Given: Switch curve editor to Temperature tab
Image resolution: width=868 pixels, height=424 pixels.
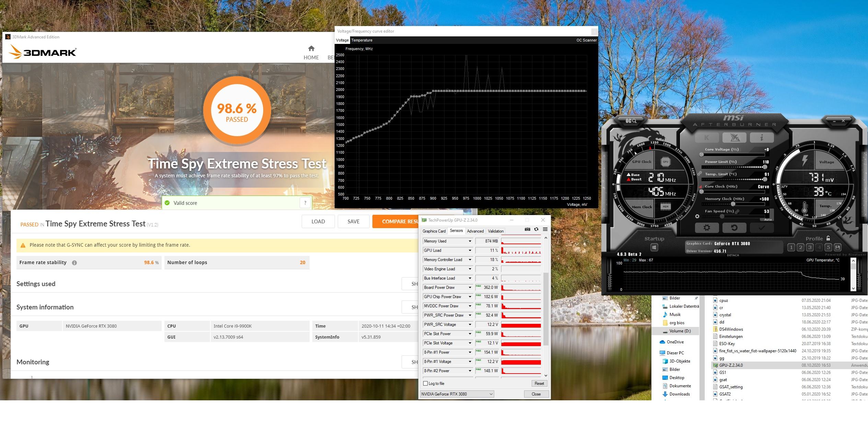Looking at the screenshot, I should coord(362,40).
